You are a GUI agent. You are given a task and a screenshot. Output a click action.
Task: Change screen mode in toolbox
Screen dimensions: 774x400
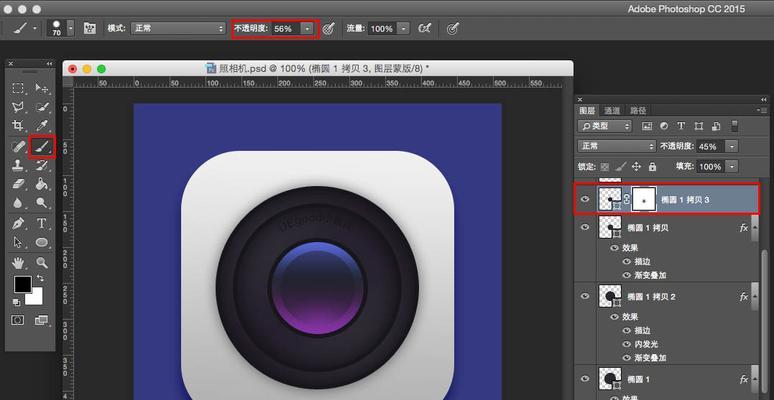[41, 320]
